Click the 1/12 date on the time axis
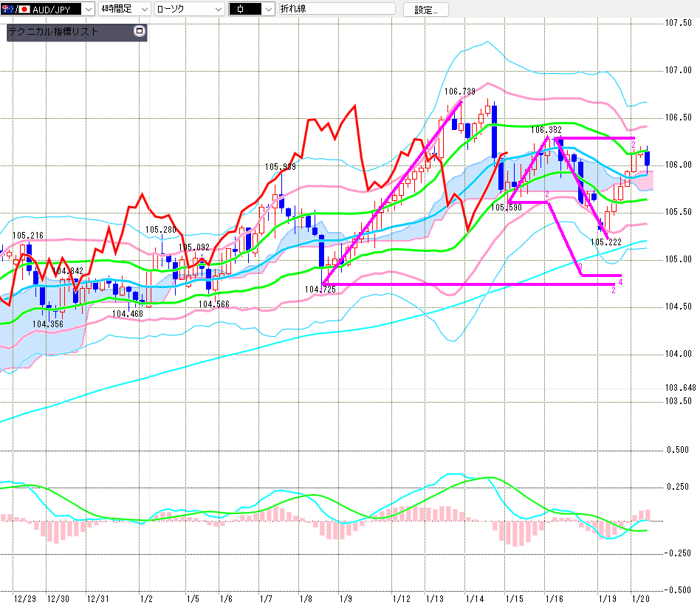This screenshot has height=605, width=700. point(402,597)
